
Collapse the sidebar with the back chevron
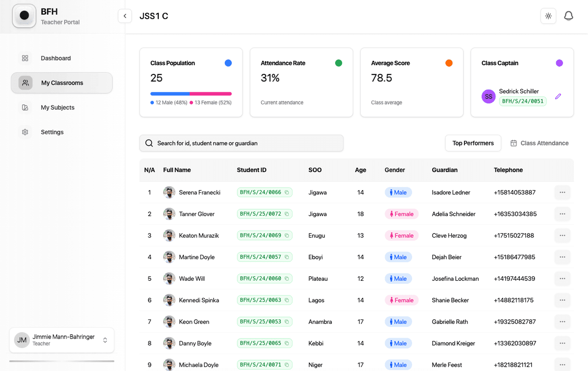coord(125,16)
